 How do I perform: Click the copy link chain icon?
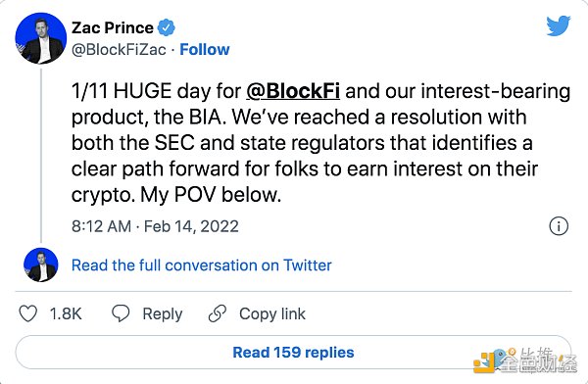pos(218,313)
